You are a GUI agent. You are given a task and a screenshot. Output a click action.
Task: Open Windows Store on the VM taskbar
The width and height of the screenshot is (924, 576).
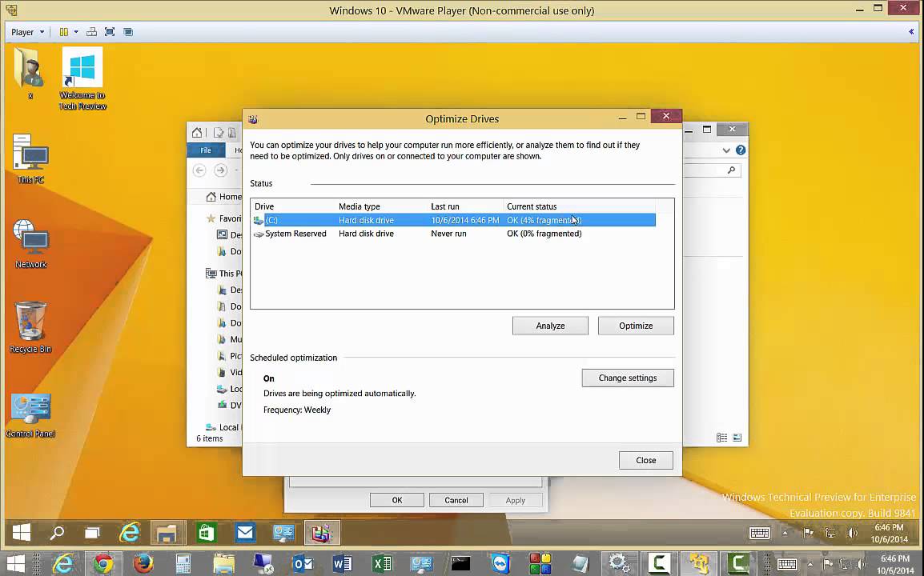[x=207, y=533]
